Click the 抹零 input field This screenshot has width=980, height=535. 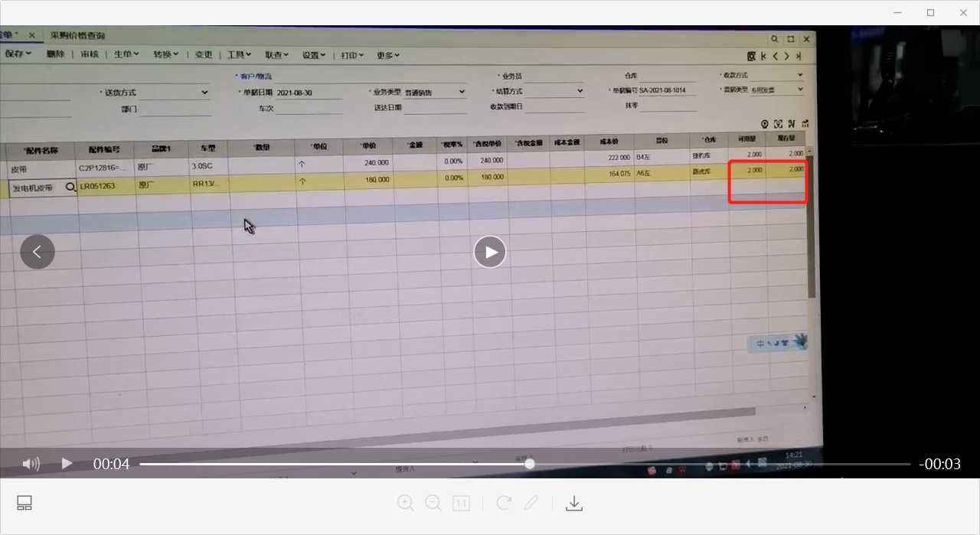pyautogui.click(x=668, y=106)
